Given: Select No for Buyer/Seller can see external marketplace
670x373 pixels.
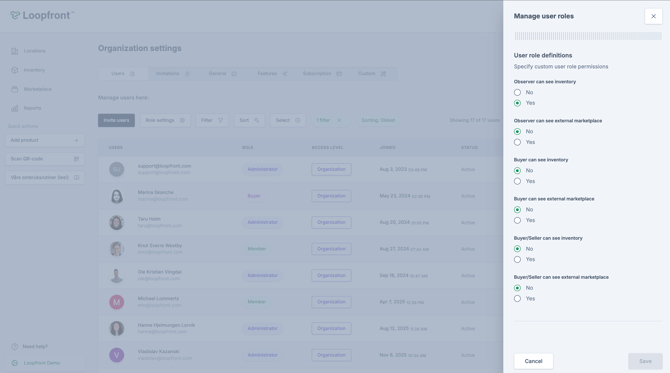Looking at the screenshot, I should 517,288.
